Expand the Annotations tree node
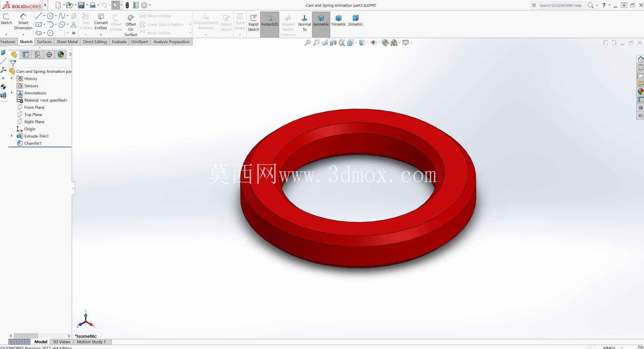Image resolution: width=644 pixels, height=349 pixels. tap(12, 93)
